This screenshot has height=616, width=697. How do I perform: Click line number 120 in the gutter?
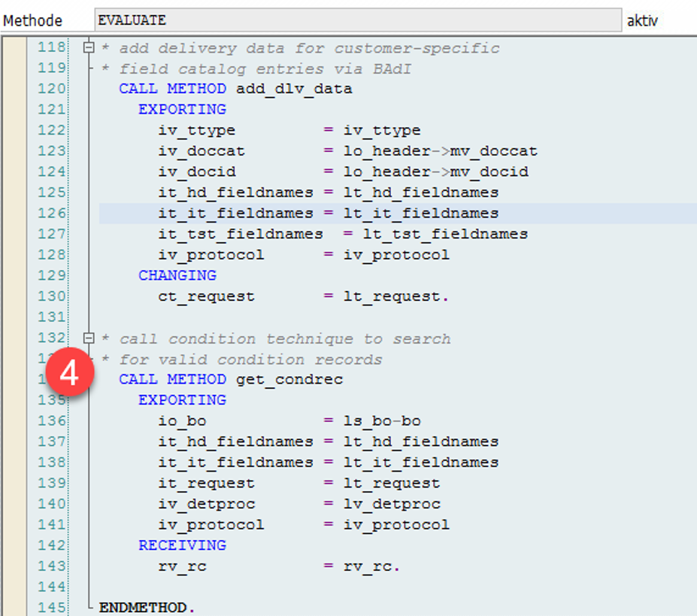52,89
